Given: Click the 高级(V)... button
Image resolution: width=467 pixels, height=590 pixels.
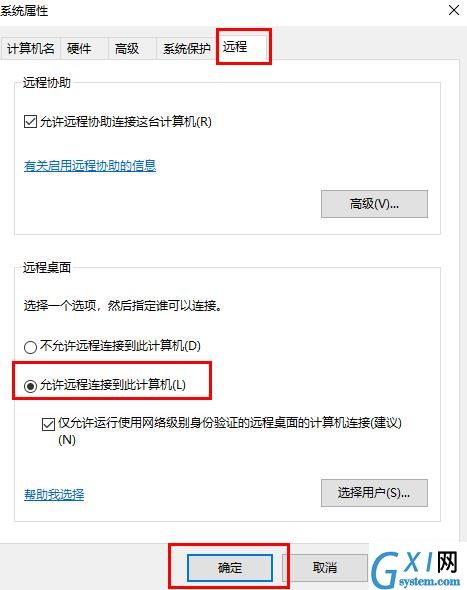Looking at the screenshot, I should (x=374, y=204).
